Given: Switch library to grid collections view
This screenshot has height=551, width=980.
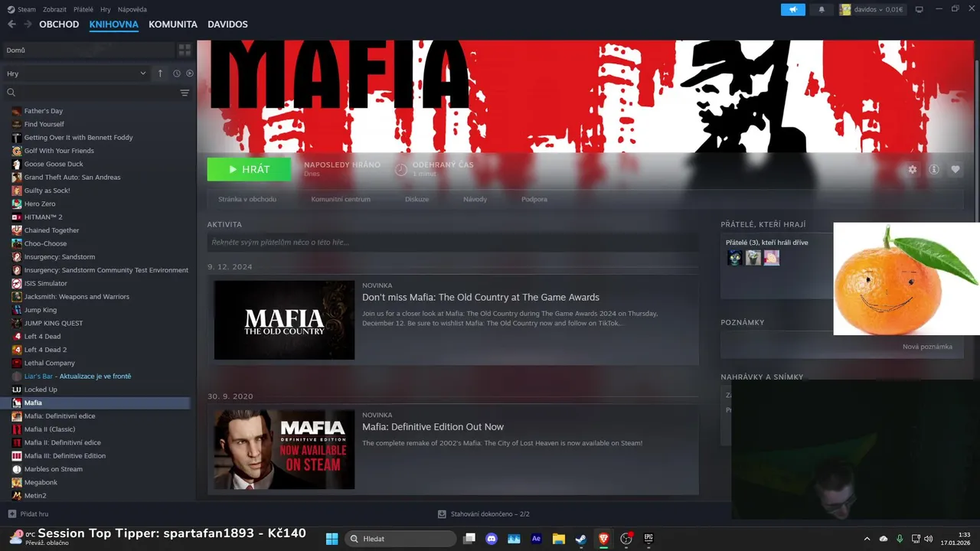Looking at the screenshot, I should (x=185, y=50).
